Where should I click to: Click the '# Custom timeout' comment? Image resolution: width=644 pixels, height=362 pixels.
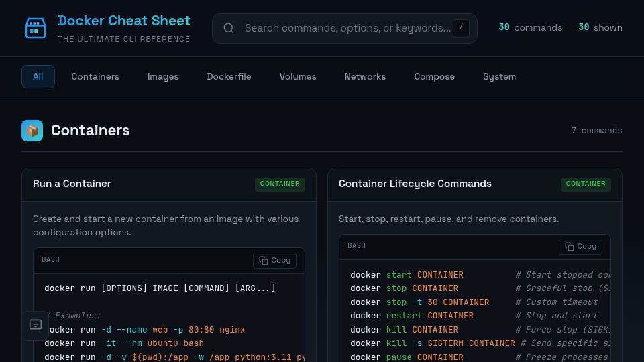coord(557,302)
